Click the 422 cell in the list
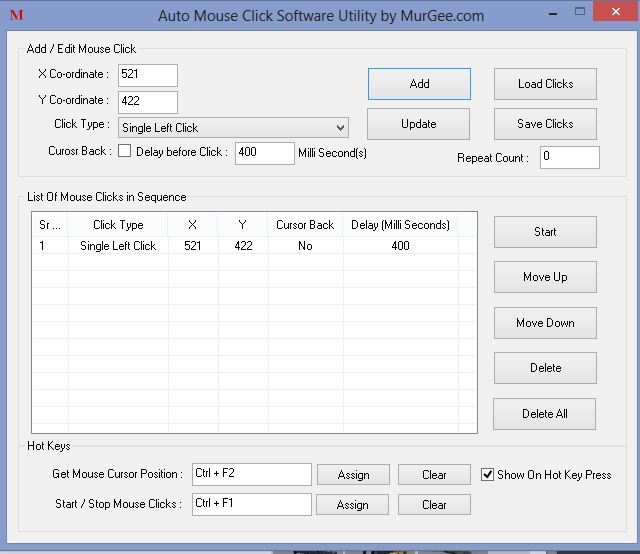The image size is (640, 554). pyautogui.click(x=243, y=246)
